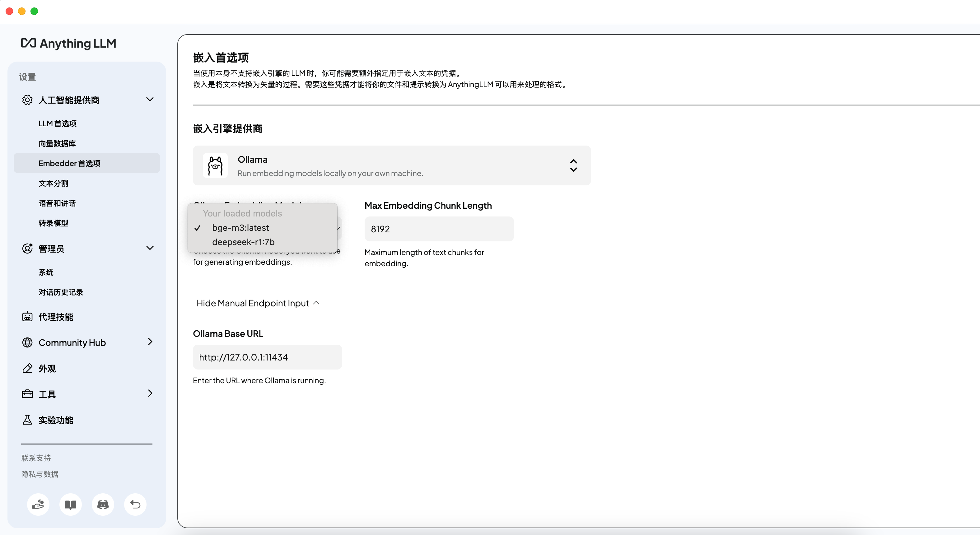The width and height of the screenshot is (980, 535).
Task: Choose deepseek-r1:7b from loaded models
Action: coord(243,242)
